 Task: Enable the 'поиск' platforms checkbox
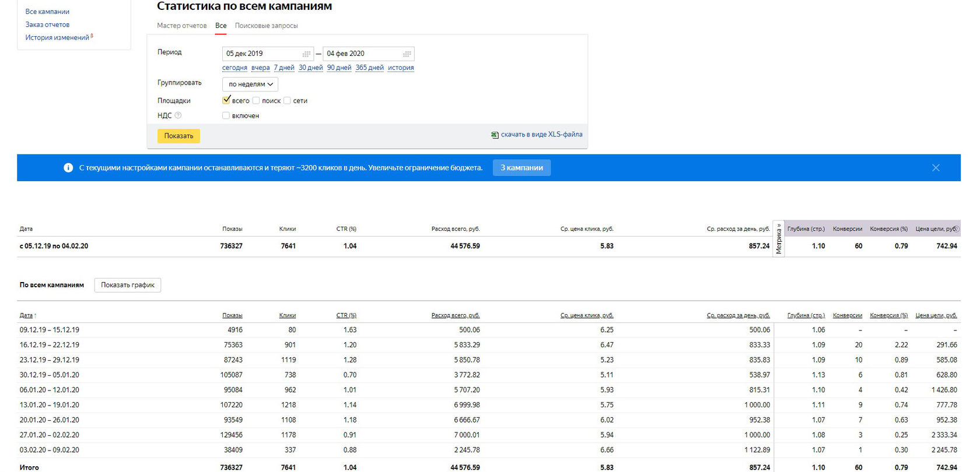[256, 100]
